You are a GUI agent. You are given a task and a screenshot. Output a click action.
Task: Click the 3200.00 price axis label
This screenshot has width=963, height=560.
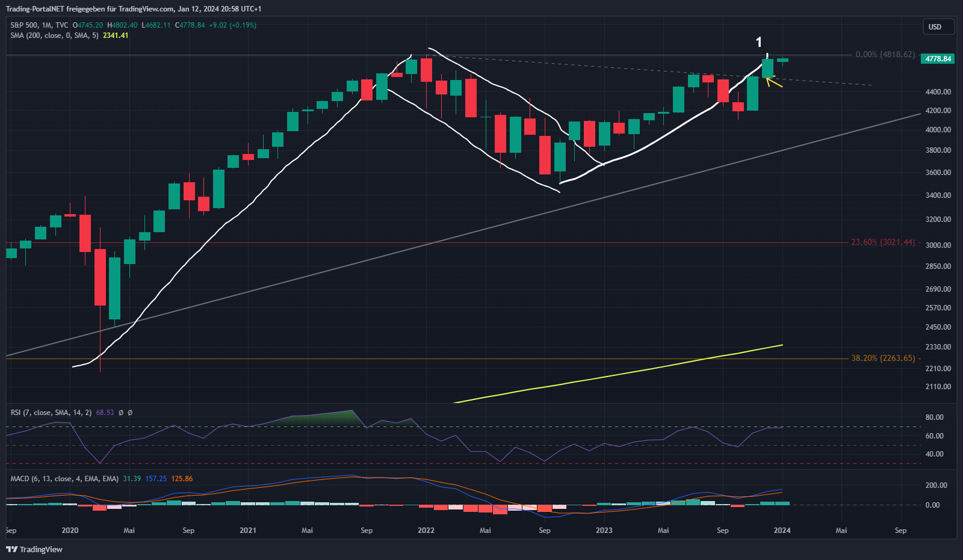pyautogui.click(x=938, y=220)
